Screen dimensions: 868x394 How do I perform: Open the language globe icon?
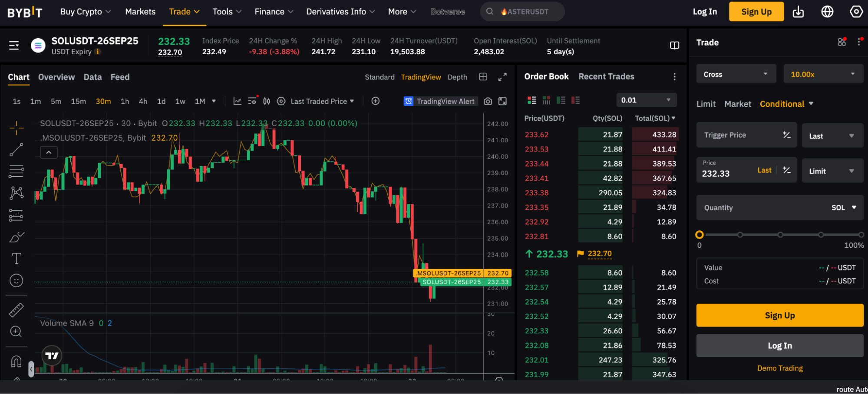827,12
